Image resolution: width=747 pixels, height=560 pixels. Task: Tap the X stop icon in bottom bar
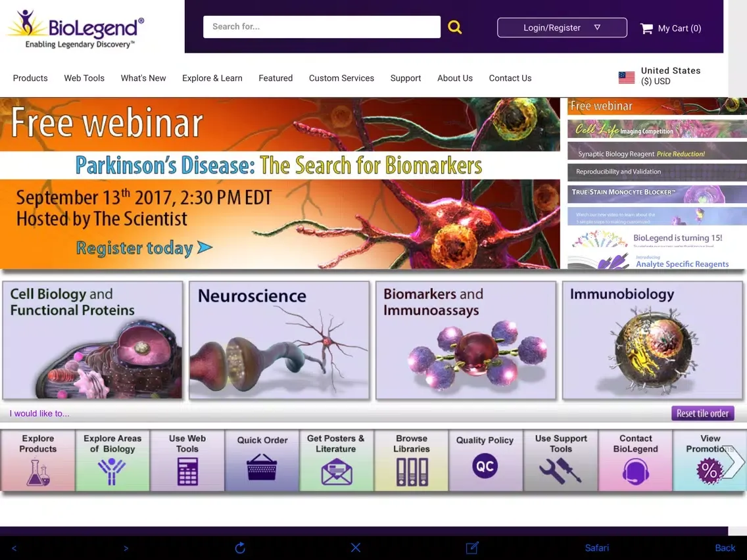[x=355, y=548]
